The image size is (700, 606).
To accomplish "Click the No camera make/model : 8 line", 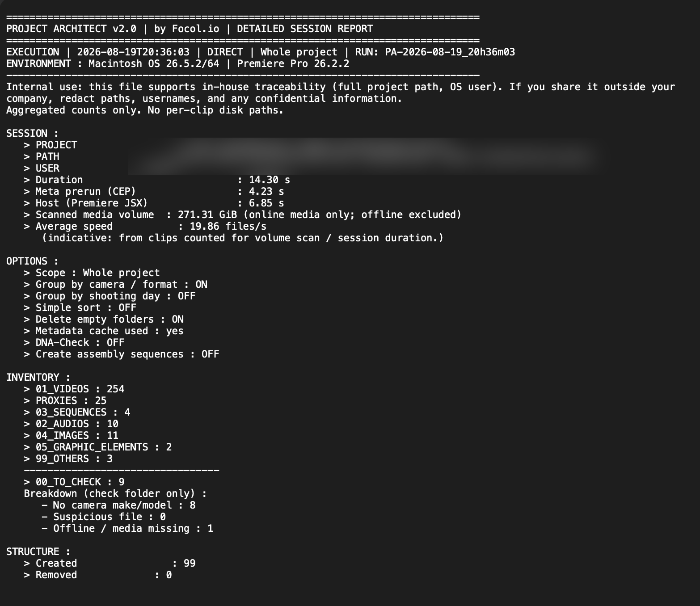I will (118, 505).
